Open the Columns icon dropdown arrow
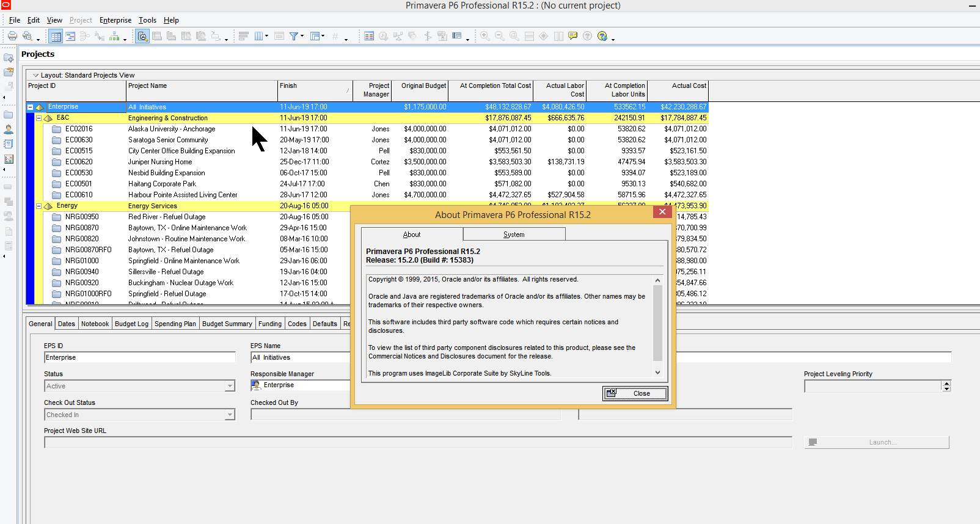 (267, 36)
